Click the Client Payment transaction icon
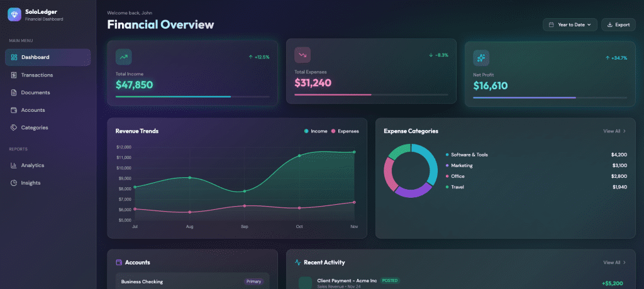644x289 pixels. click(306, 283)
